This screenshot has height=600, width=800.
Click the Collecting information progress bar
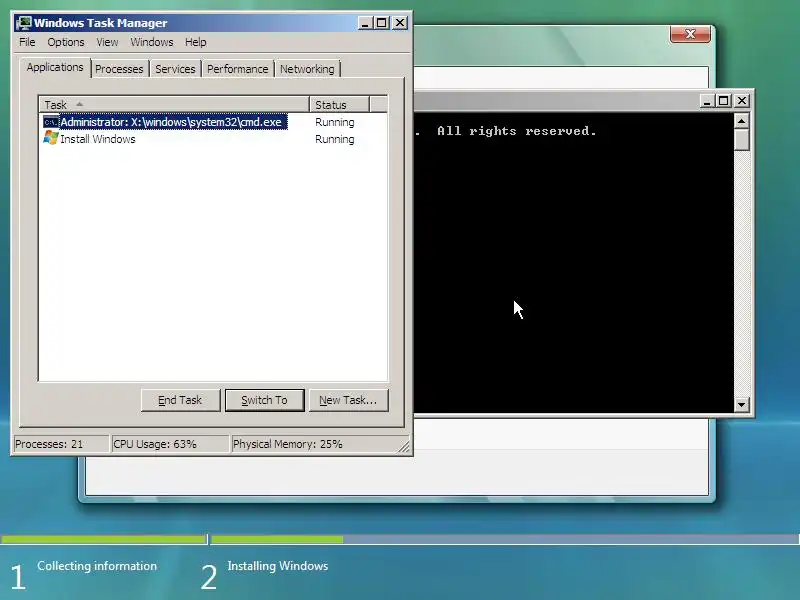pyautogui.click(x=104, y=539)
